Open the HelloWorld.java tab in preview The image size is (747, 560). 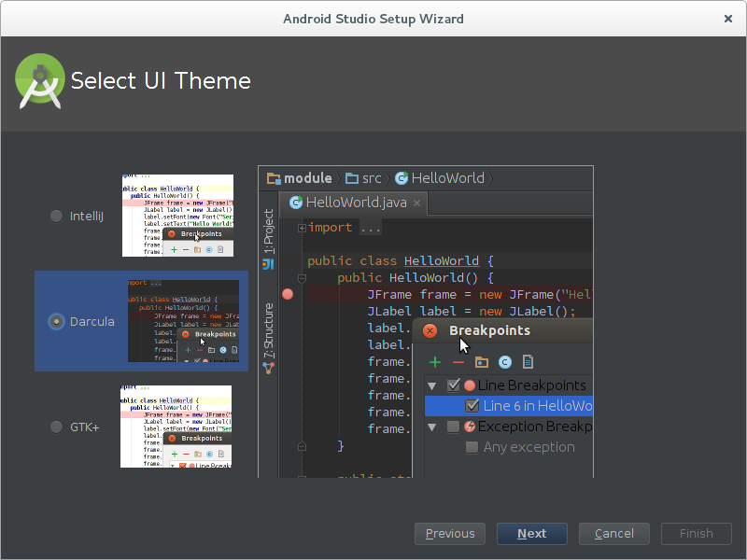pos(353,203)
